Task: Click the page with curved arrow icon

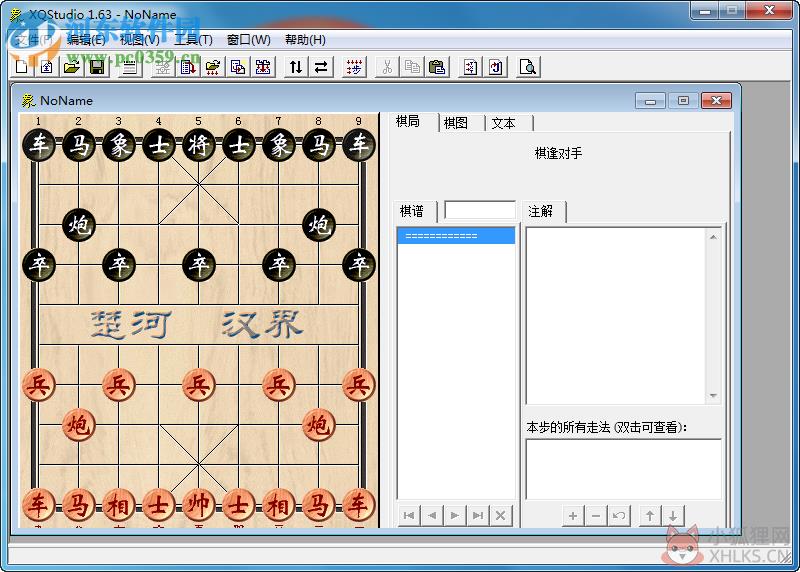Action: 495,67
